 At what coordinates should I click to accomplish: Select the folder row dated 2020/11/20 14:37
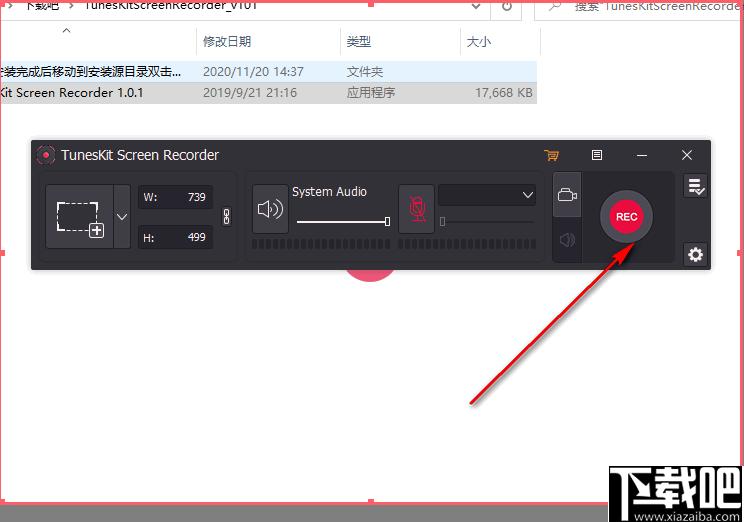(269, 72)
